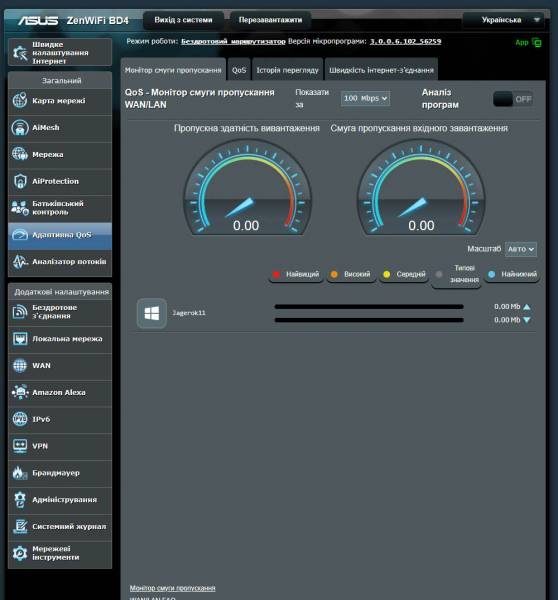This screenshot has height=600, width=558.
Task: Open AiProtection menu item label
Action: [55, 181]
